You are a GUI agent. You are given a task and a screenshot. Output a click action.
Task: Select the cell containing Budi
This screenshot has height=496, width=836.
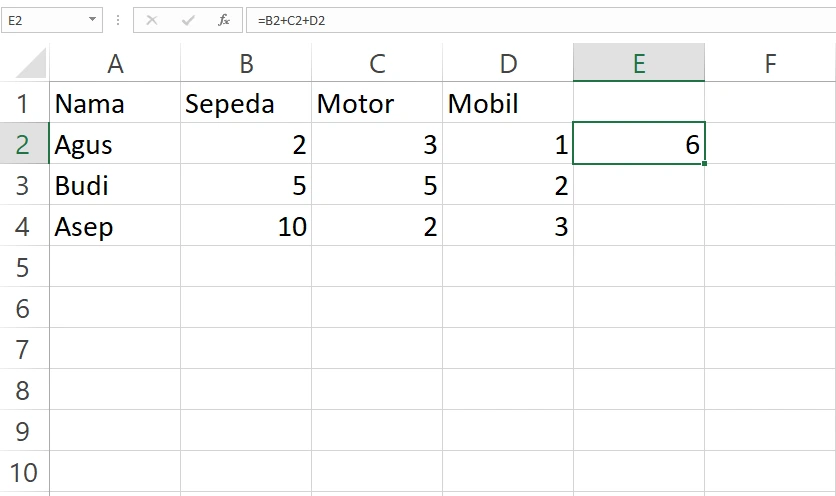pos(115,185)
